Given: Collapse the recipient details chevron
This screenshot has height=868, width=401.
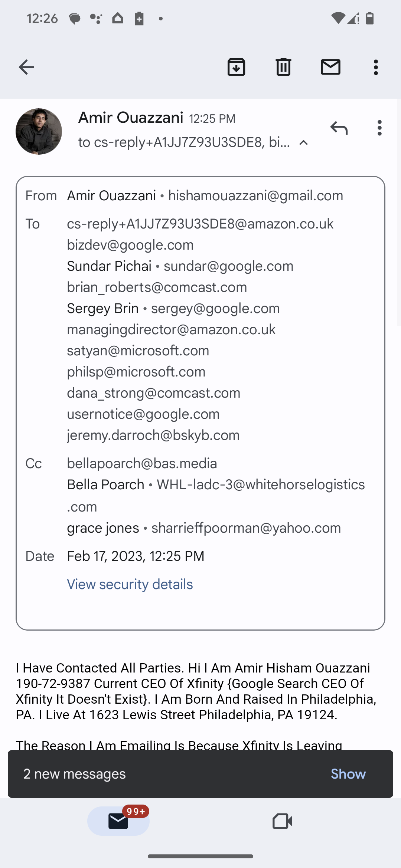Looking at the screenshot, I should tap(303, 142).
